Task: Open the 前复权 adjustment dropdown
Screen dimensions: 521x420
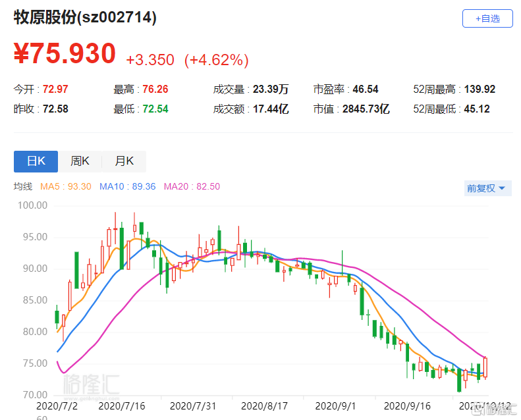Action: click(x=487, y=188)
